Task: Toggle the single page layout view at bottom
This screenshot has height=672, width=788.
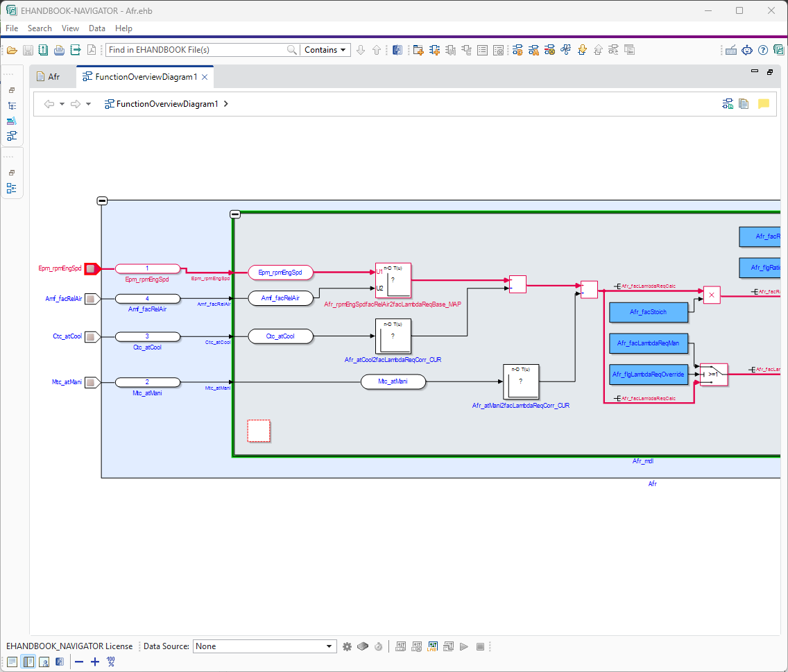Action: click(12, 662)
